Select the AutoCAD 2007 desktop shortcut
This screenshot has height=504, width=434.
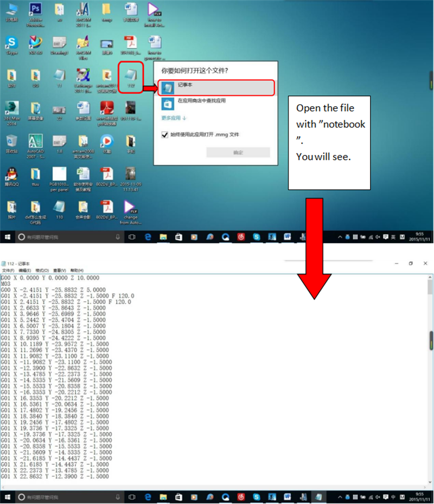pos(35,143)
